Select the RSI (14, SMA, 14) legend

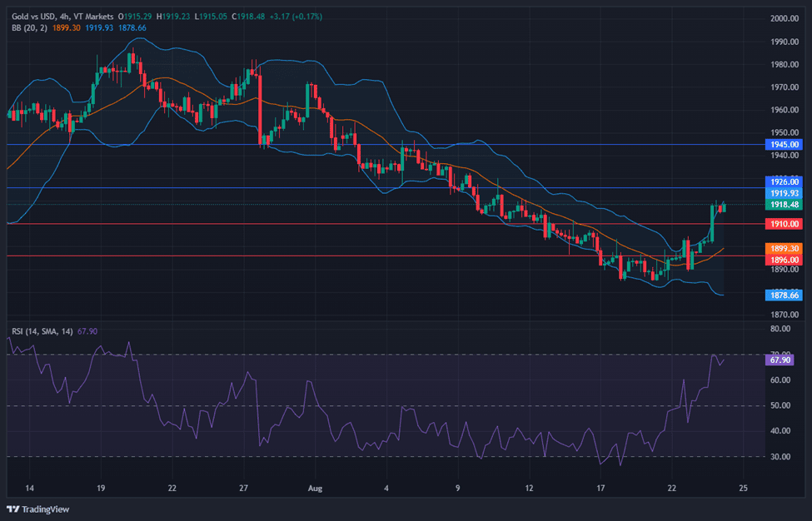[42, 331]
